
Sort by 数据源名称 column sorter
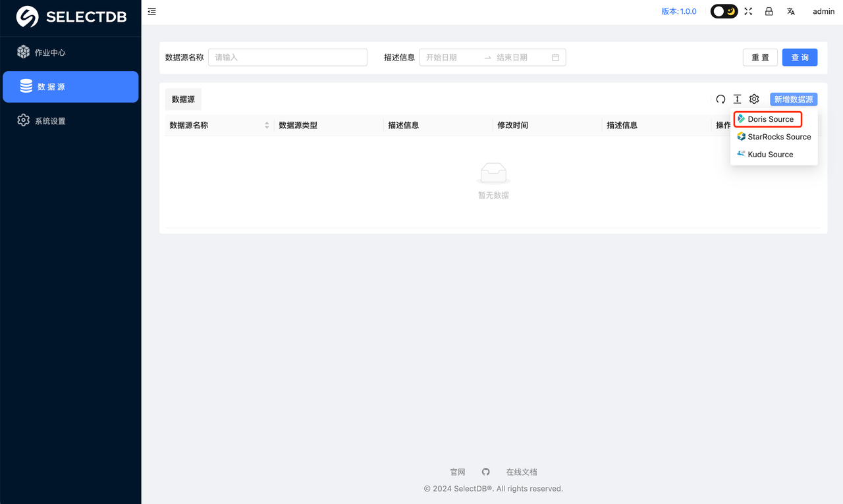pyautogui.click(x=267, y=125)
